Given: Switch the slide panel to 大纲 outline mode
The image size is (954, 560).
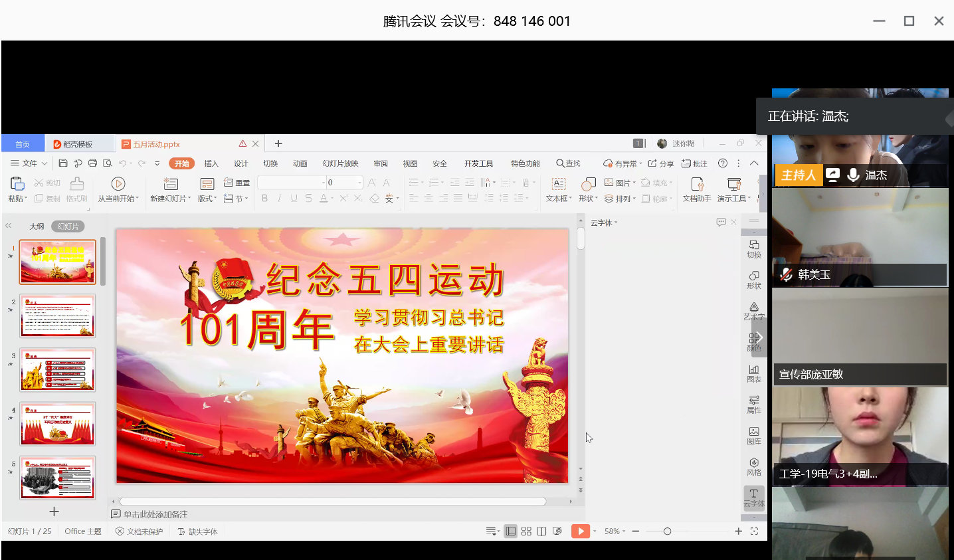Looking at the screenshot, I should click(37, 227).
